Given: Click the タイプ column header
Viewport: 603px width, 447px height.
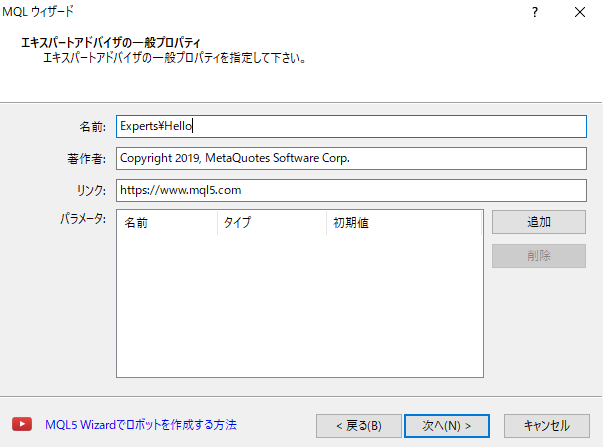Looking at the screenshot, I should pyautogui.click(x=272, y=223).
